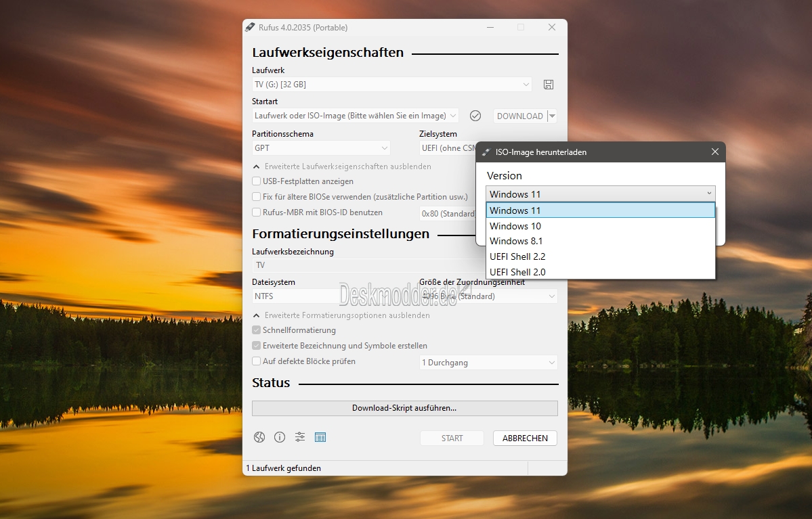Enable USB-Festplatten anzeigen checkbox
This screenshot has height=519, width=812.
pos(257,181)
